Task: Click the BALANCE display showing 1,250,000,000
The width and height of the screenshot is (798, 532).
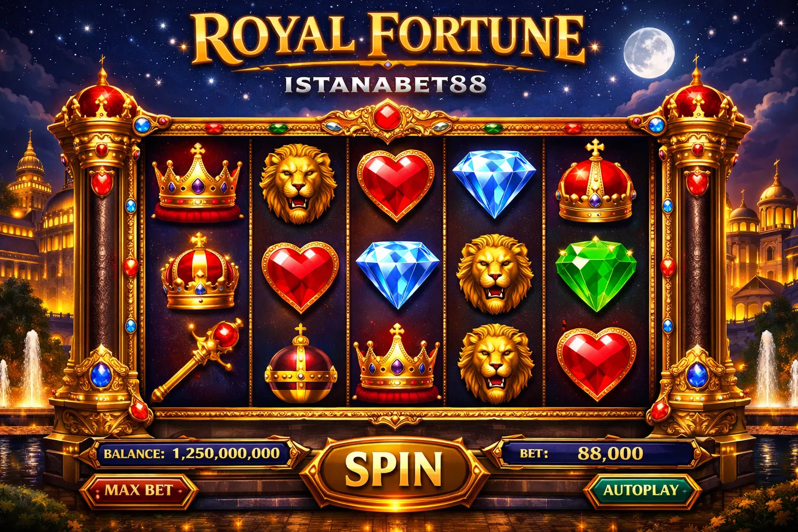Action: (192, 453)
